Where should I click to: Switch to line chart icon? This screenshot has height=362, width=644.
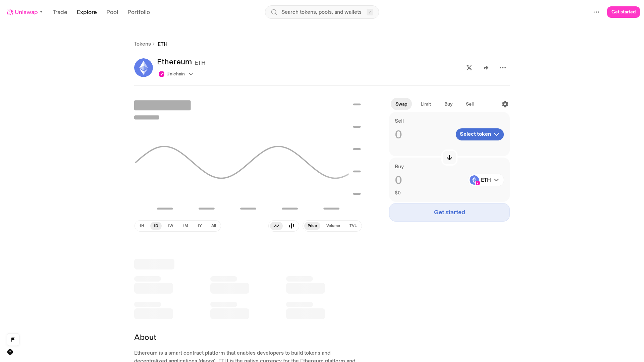coord(276,226)
